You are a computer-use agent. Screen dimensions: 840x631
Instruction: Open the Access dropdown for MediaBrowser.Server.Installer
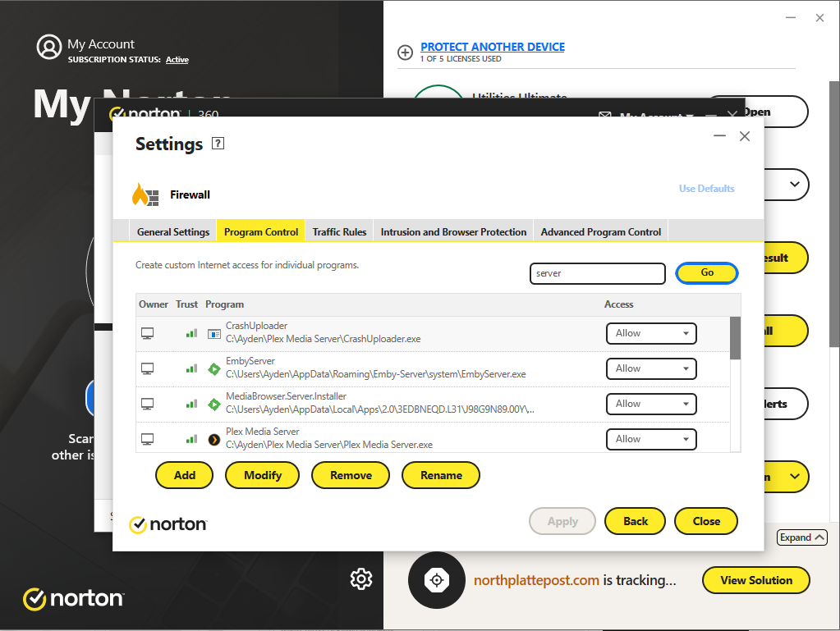[x=651, y=404]
